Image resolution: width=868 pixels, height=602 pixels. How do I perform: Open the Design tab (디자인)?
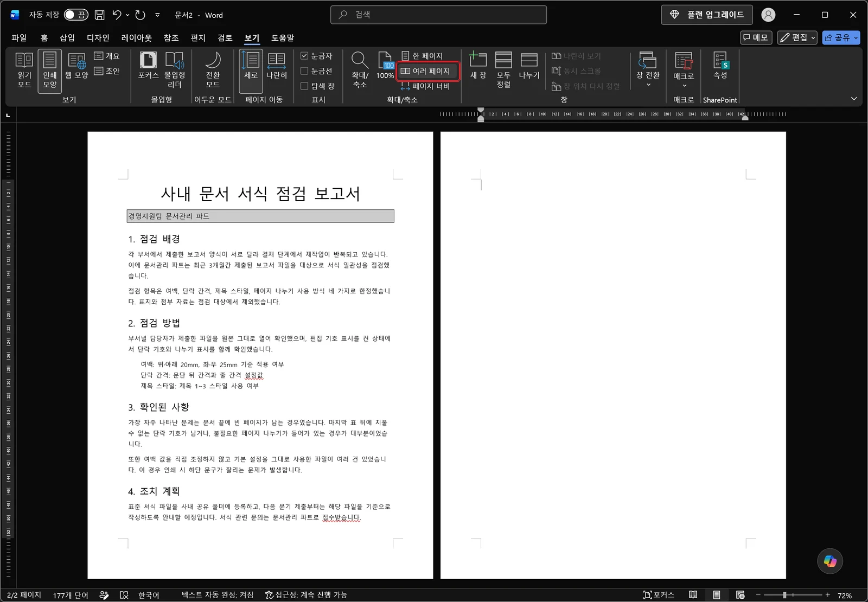click(98, 37)
